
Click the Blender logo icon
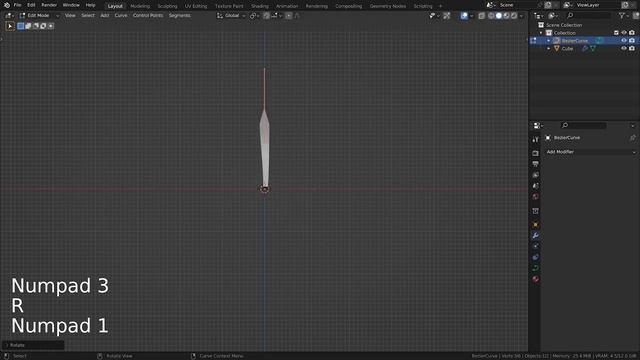7,5
